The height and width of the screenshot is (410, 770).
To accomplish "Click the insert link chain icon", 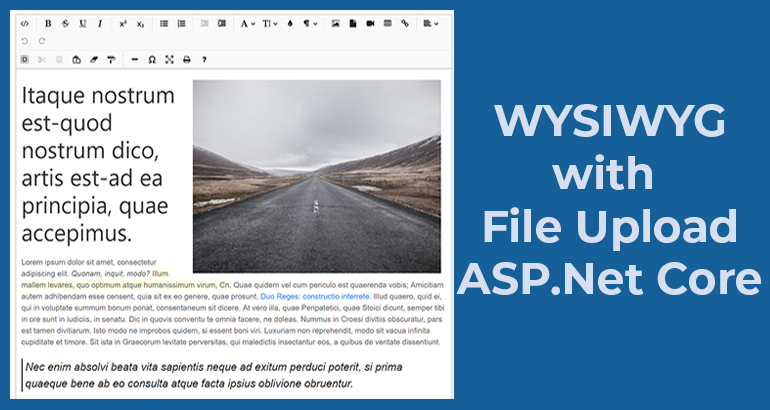I will (405, 24).
